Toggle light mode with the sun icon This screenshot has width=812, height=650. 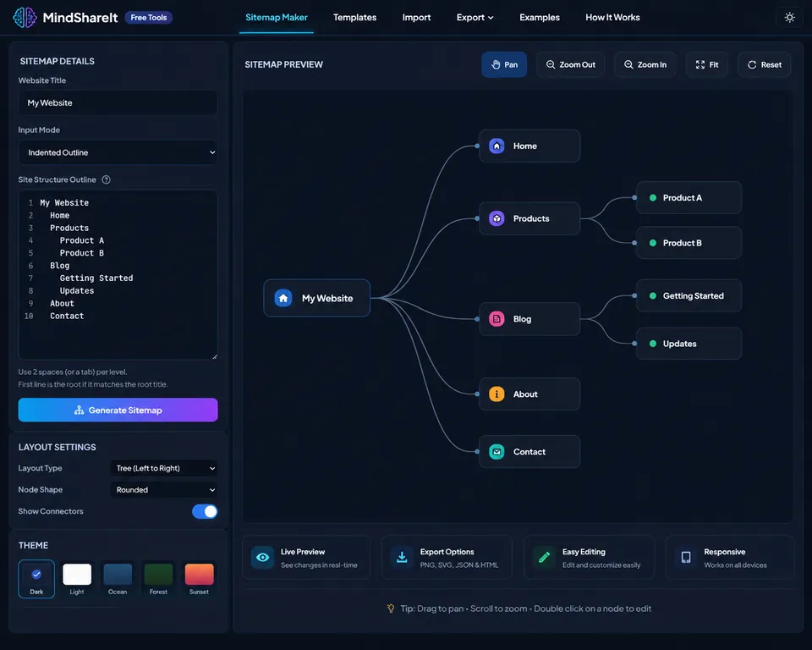(789, 18)
